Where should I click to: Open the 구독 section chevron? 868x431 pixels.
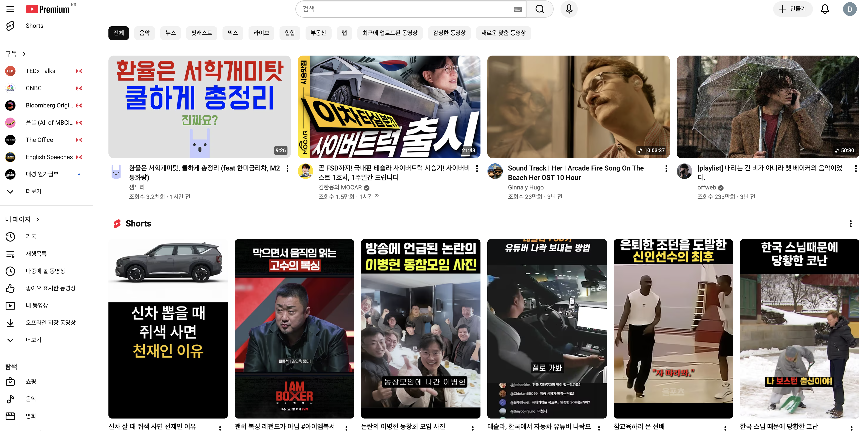24,54
